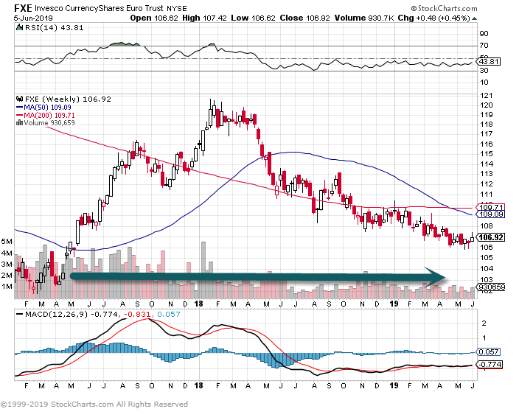Click the green up-triangle change indicator

point(474,18)
